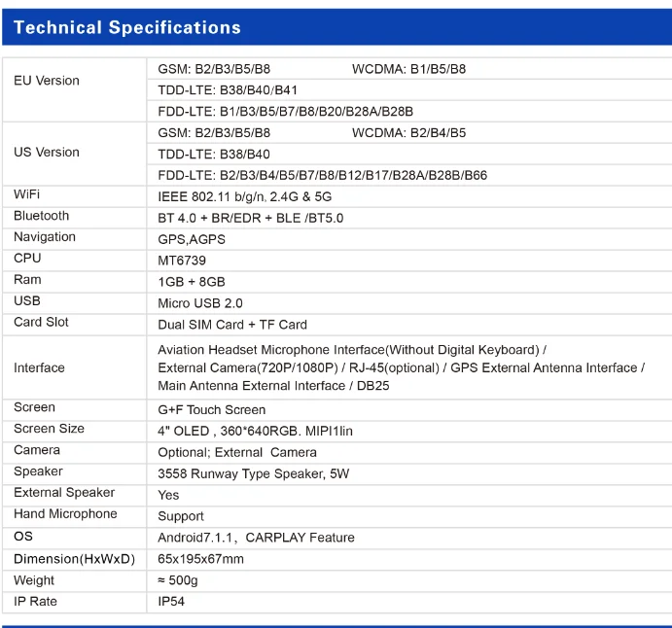Viewport: 672px width, 628px height.
Task: Click the '≈ 500g' value
Action: coord(177,580)
